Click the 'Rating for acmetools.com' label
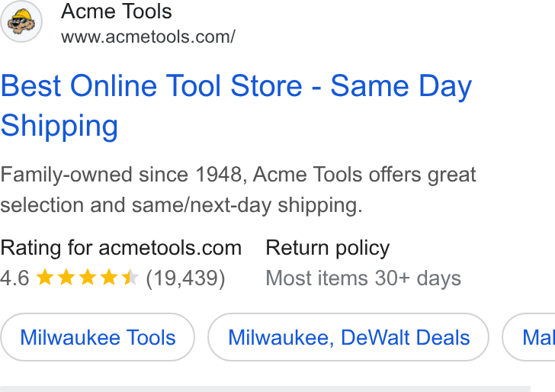555x392 pixels. tap(121, 248)
